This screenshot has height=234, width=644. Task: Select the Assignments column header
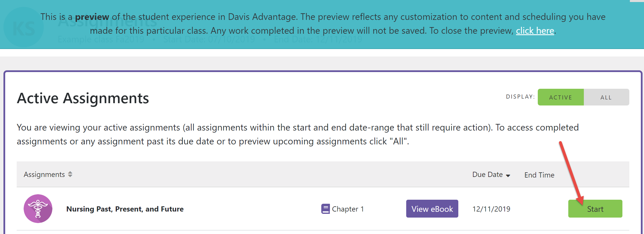point(44,174)
